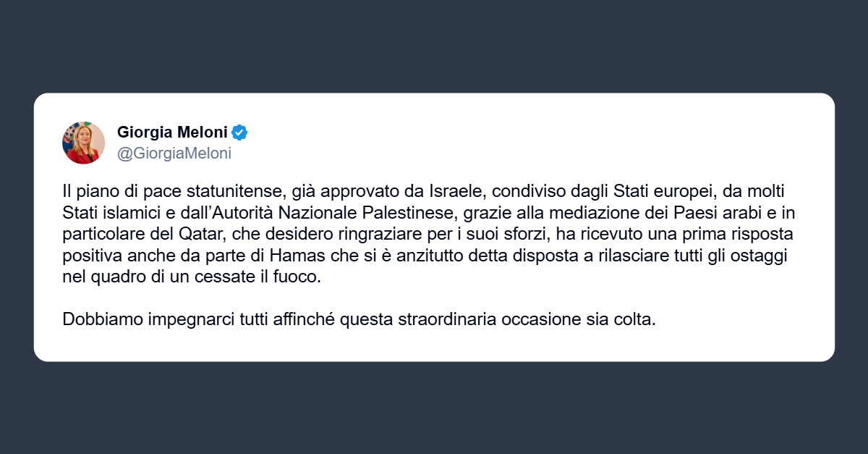Click the sentence starting "Dobbiamo impegnarci tutti"
868x454 pixels.
359,319
